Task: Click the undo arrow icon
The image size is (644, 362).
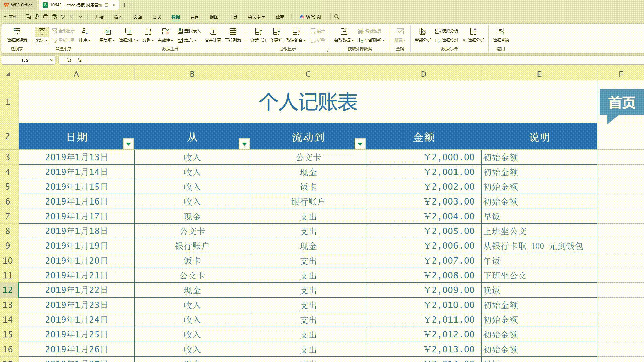Action: [x=63, y=17]
